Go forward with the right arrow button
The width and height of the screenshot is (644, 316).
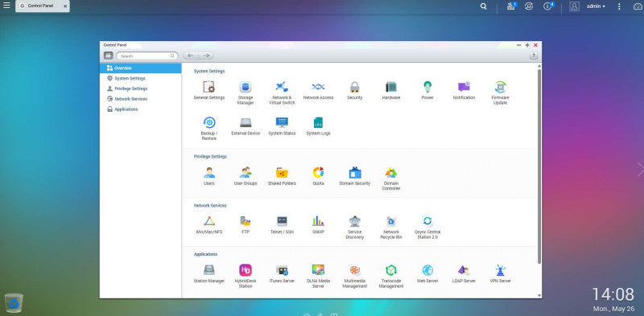pos(206,55)
